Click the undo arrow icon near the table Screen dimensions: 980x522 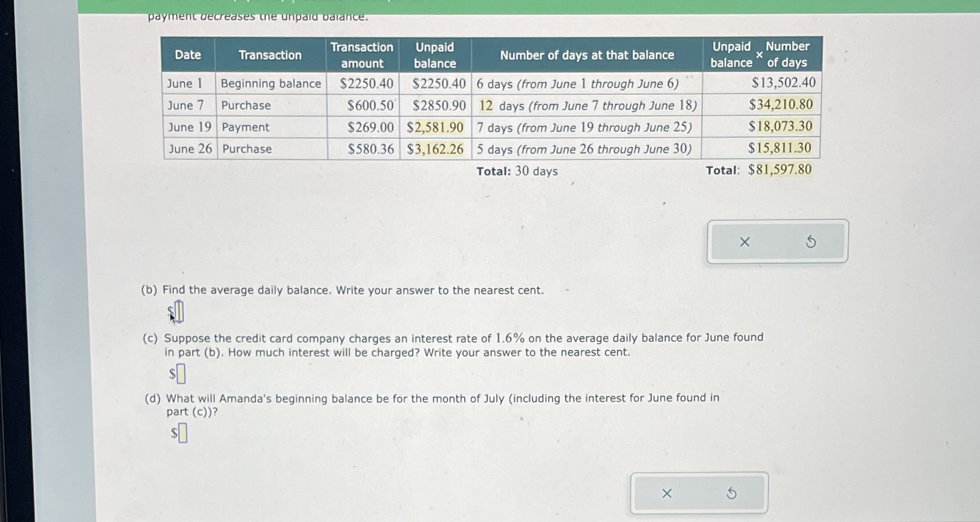tap(810, 241)
